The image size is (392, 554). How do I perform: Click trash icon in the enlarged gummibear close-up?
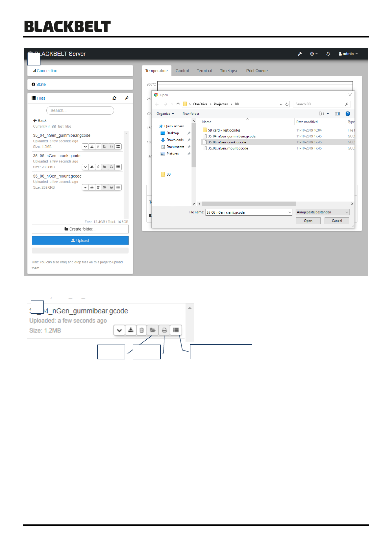(x=142, y=330)
